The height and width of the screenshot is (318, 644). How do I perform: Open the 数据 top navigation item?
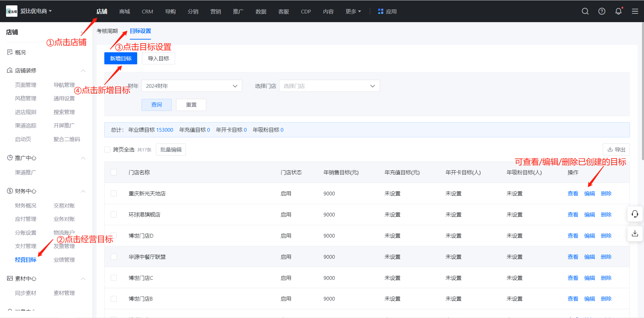click(x=261, y=11)
